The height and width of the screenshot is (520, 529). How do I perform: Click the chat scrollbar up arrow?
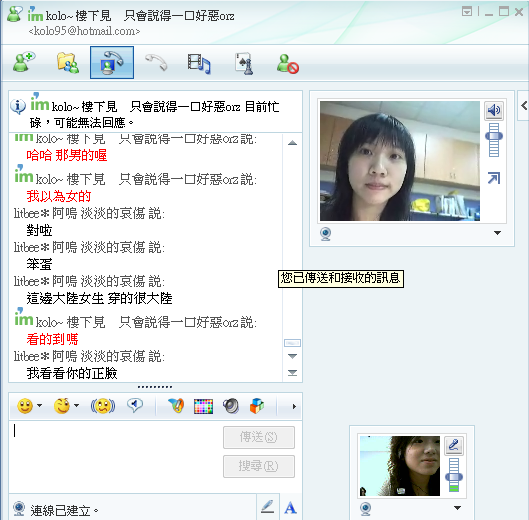tap(293, 143)
